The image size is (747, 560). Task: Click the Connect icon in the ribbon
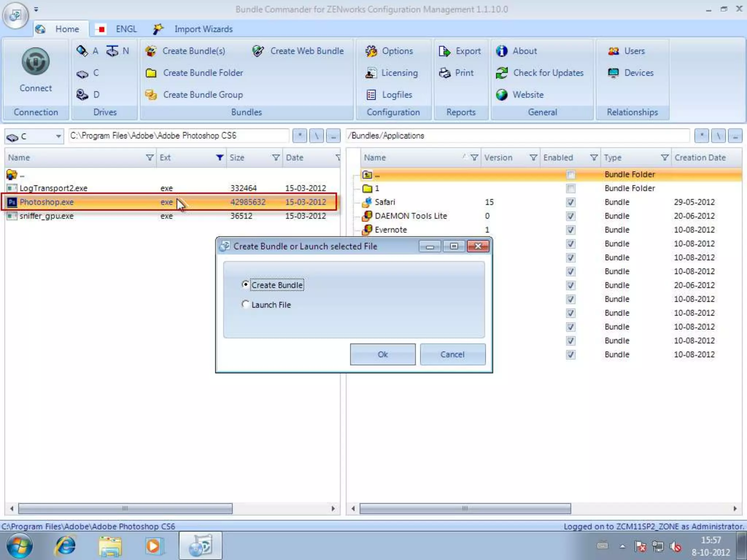pos(35,62)
